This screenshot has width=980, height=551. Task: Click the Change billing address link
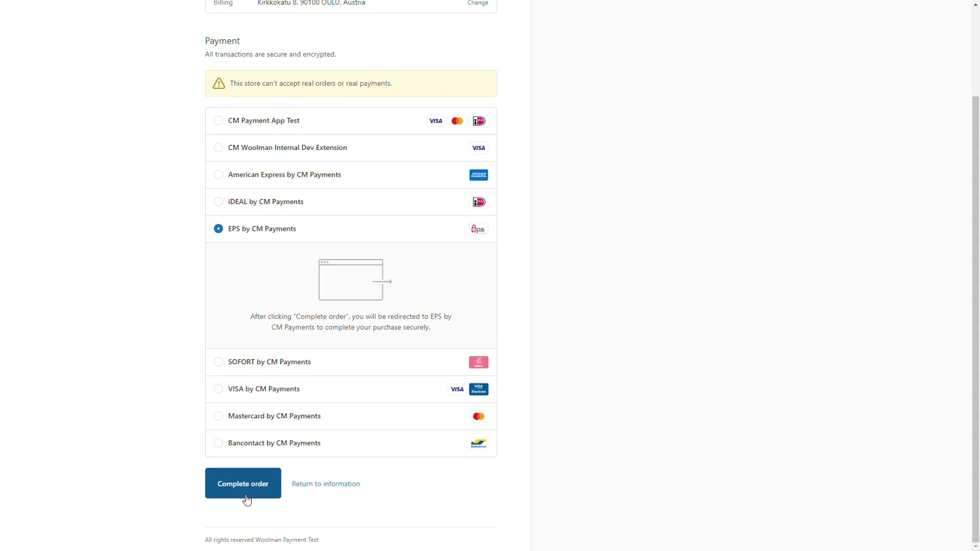click(478, 3)
